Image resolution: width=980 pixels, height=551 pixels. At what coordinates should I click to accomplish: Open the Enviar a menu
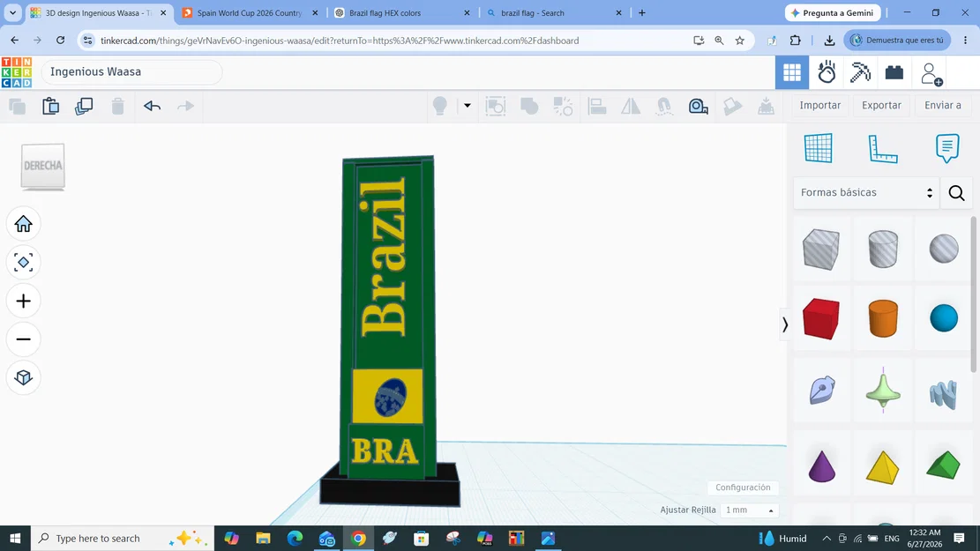942,105
